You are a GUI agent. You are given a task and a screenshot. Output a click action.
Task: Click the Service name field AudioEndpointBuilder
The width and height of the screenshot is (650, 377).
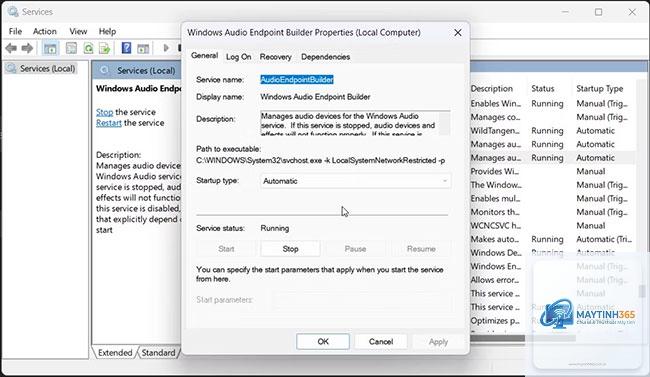pyautogui.click(x=297, y=80)
